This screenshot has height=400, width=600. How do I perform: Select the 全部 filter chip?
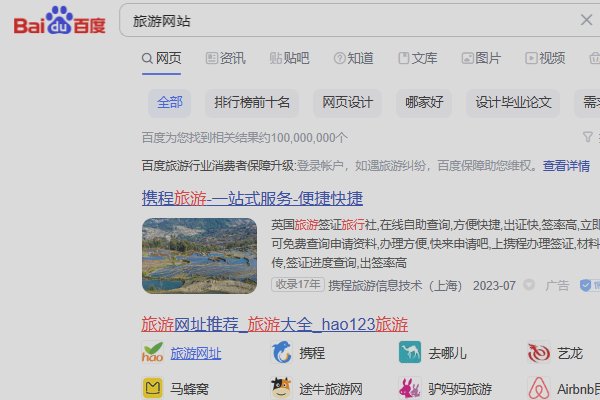(170, 103)
